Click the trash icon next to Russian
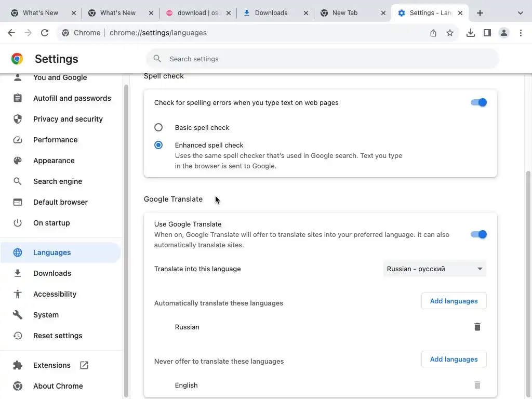Screen dimensions: 532x399 point(477,327)
